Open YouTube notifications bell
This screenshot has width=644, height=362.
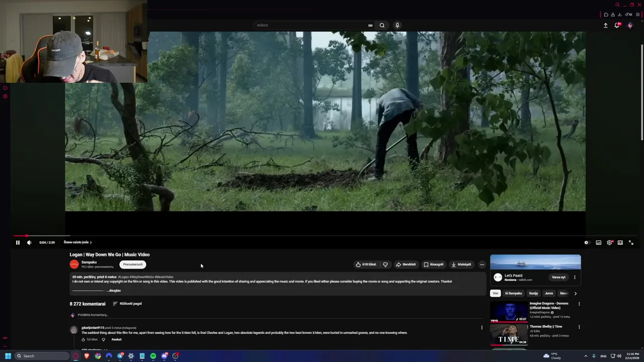click(617, 25)
